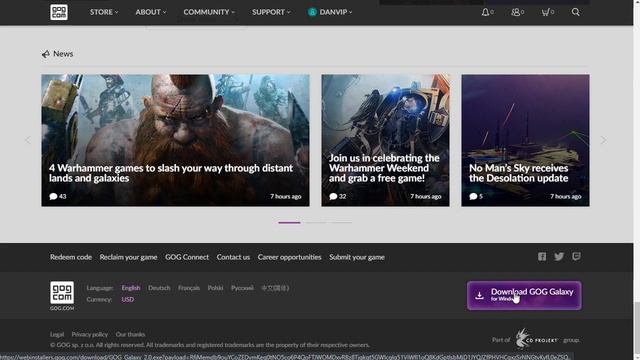Viewport: 640px width, 360px height.
Task: Select English language
Action: tap(131, 288)
